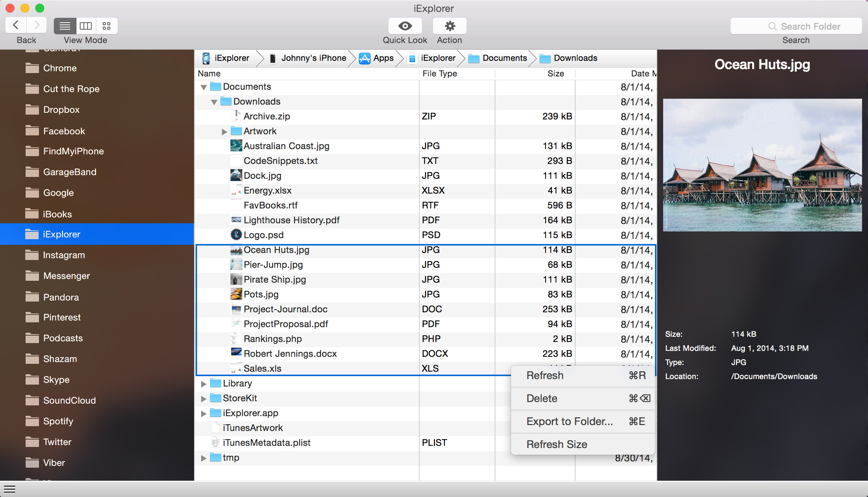Choose Export to Folder from context menu
The height and width of the screenshot is (497, 868).
click(570, 421)
